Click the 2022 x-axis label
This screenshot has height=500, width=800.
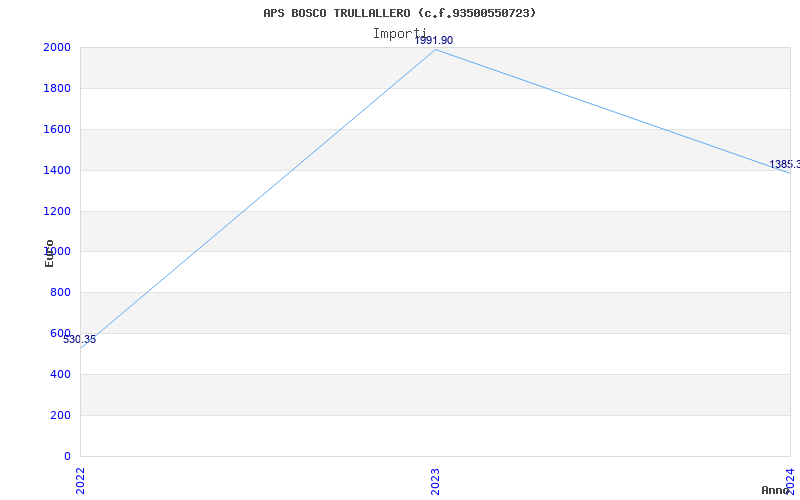pyautogui.click(x=80, y=482)
